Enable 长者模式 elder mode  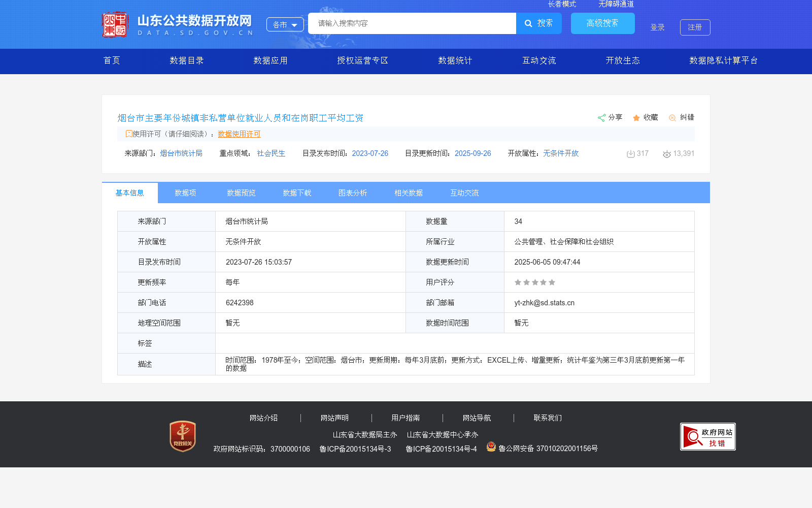(562, 4)
